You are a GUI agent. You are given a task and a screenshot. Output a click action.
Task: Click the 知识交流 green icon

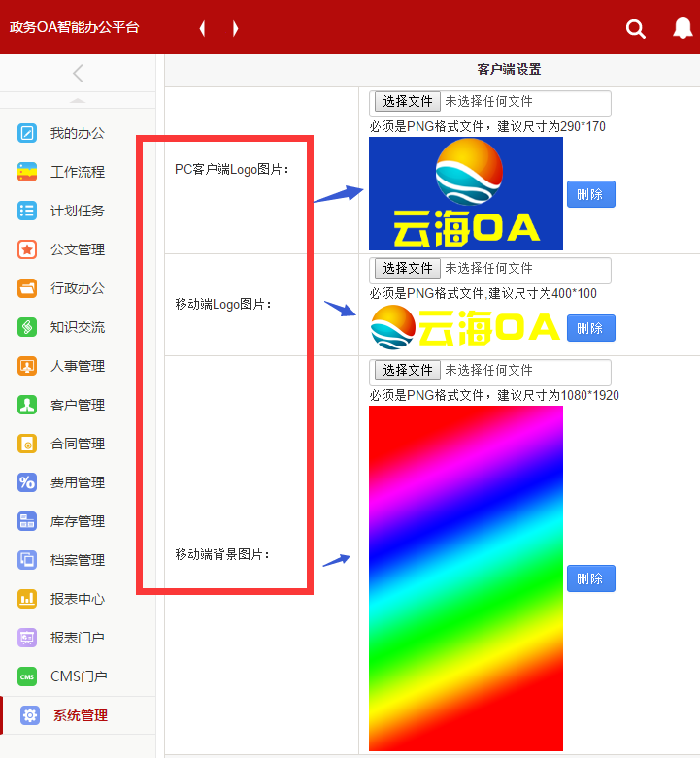[27, 327]
